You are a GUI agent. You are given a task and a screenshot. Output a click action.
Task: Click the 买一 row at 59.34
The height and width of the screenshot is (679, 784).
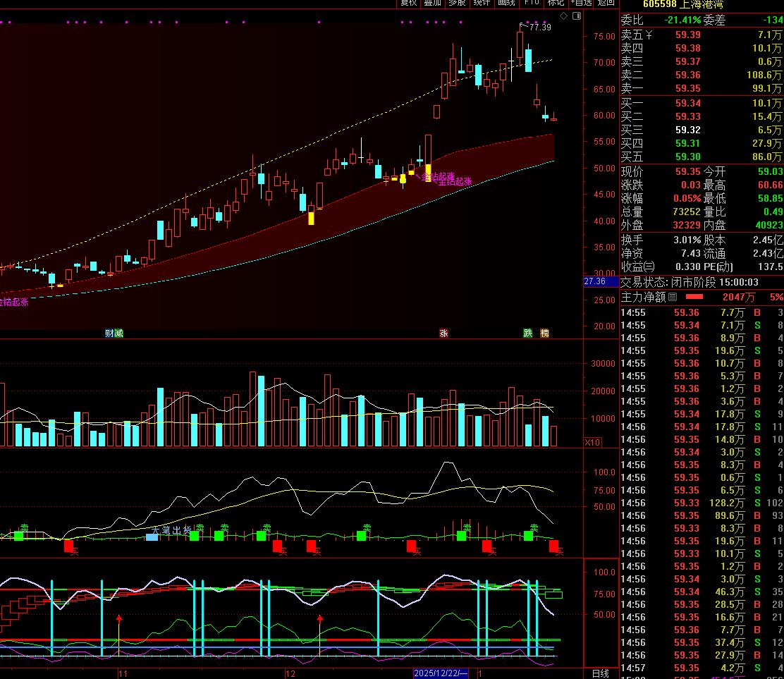click(x=702, y=103)
